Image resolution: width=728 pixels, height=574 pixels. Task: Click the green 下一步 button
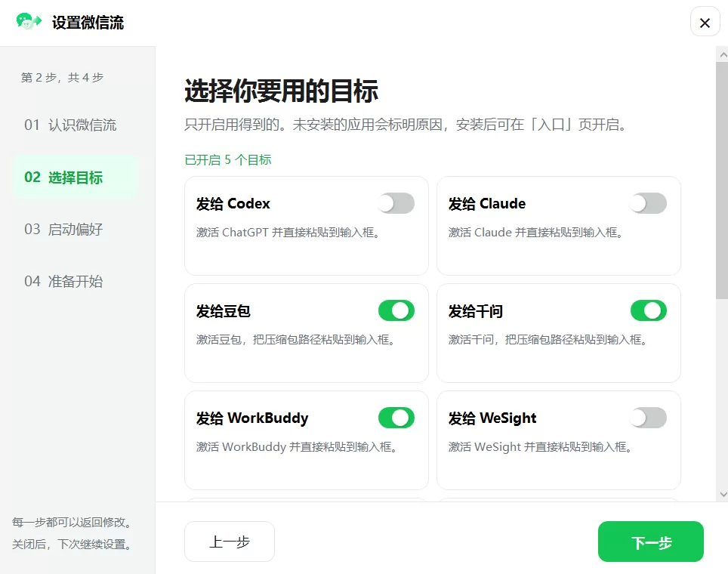pyautogui.click(x=651, y=542)
